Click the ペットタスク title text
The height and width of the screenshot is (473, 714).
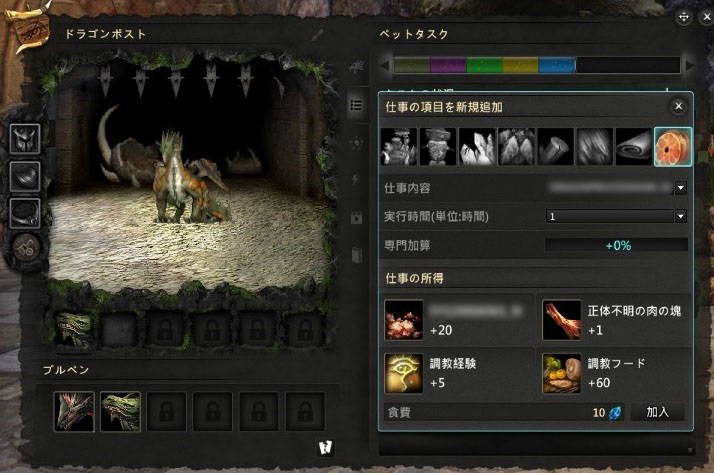coord(414,34)
